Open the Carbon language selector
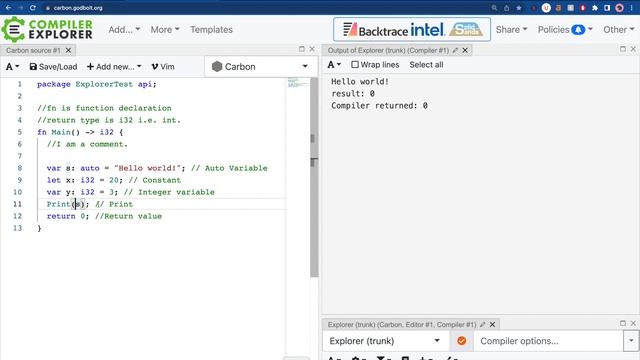Viewport: 640px width, 360px height. click(x=260, y=67)
